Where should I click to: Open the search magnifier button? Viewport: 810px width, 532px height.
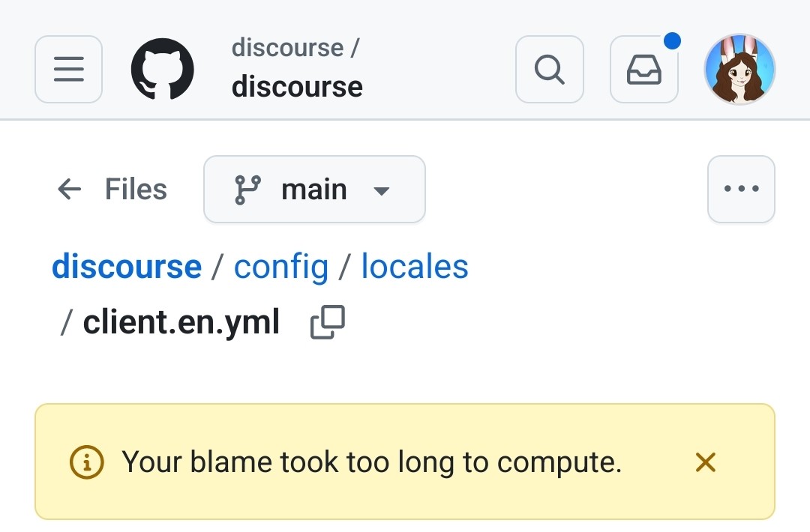pyautogui.click(x=549, y=70)
